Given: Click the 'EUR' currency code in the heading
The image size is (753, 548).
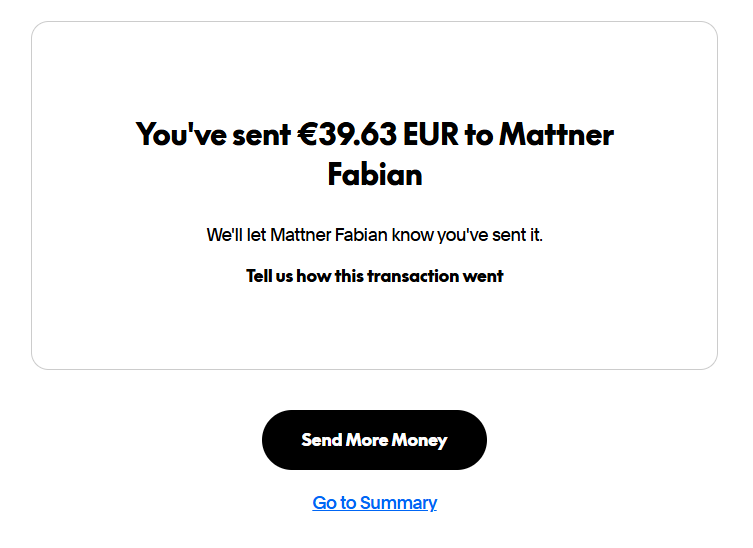Looking at the screenshot, I should [x=430, y=134].
